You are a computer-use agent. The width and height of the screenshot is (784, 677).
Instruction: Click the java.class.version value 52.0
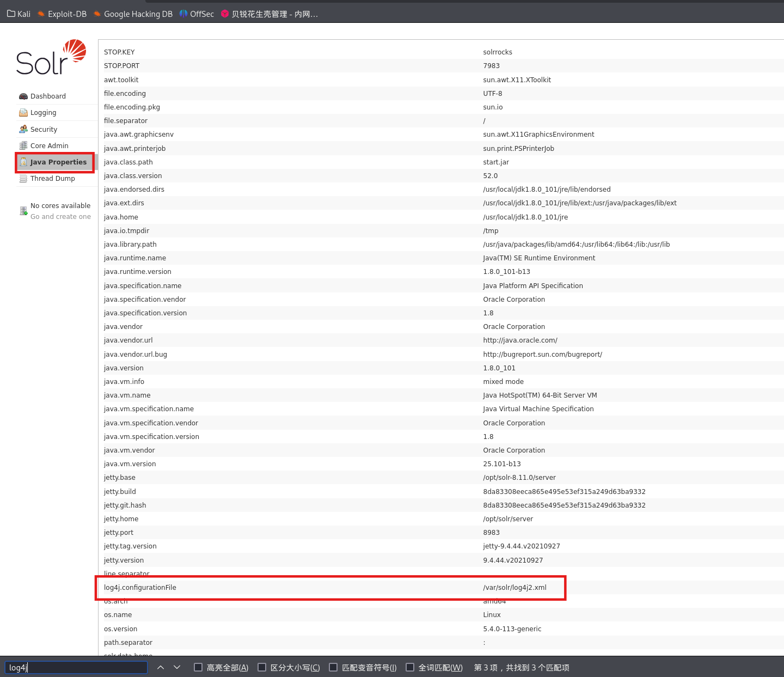[x=491, y=175]
